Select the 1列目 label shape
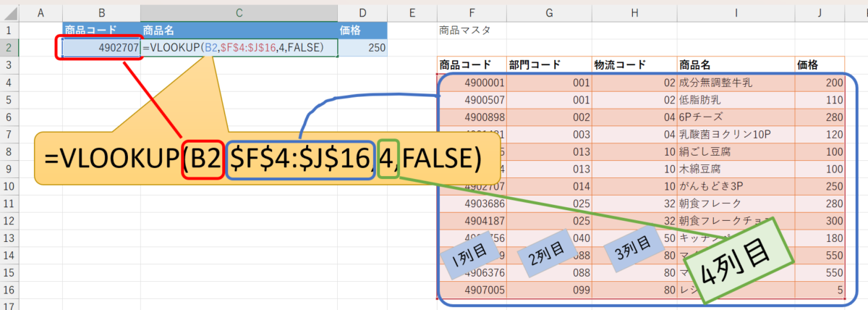Viewport: 868px width, 310px height. (472, 255)
